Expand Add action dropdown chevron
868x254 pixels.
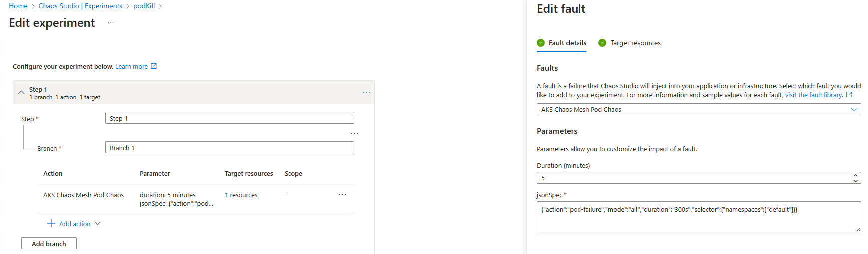[97, 223]
